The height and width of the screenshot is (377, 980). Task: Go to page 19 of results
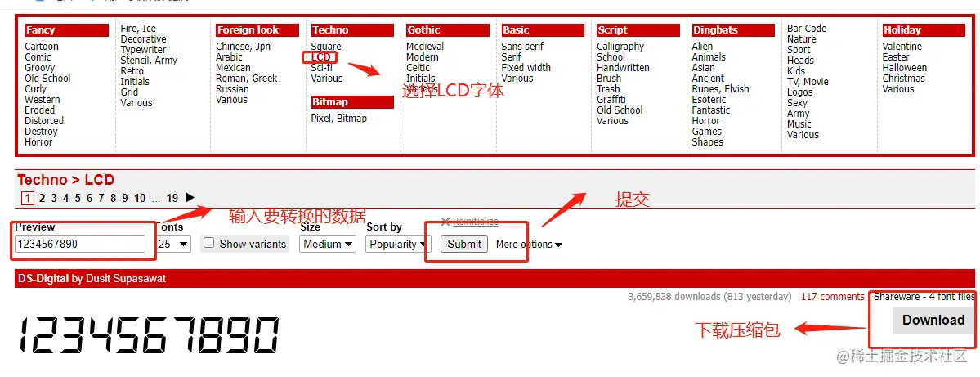(172, 198)
